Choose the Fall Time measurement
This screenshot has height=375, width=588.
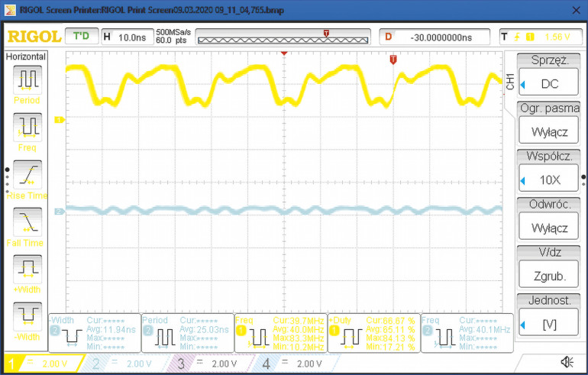coord(27,221)
